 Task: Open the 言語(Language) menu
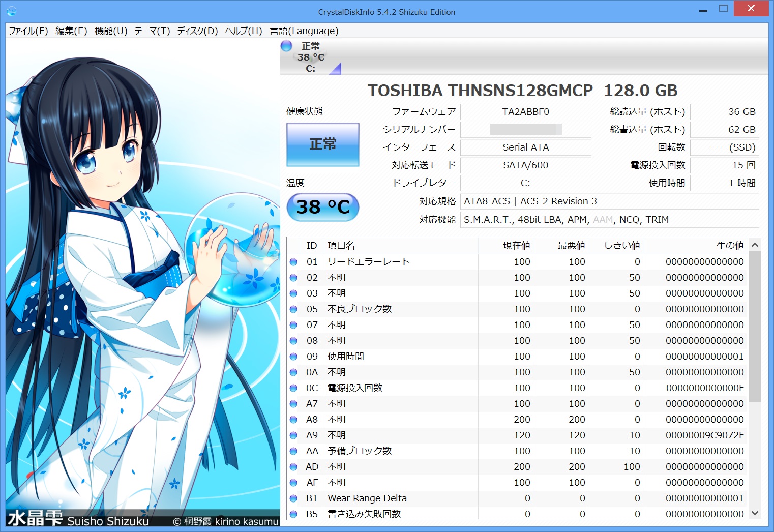tap(304, 31)
